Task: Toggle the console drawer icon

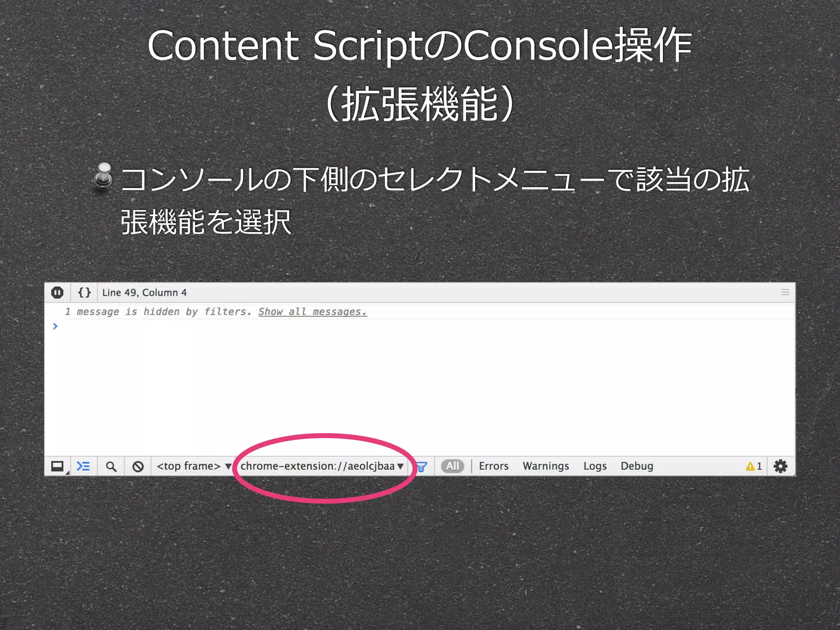Action: tap(83, 466)
